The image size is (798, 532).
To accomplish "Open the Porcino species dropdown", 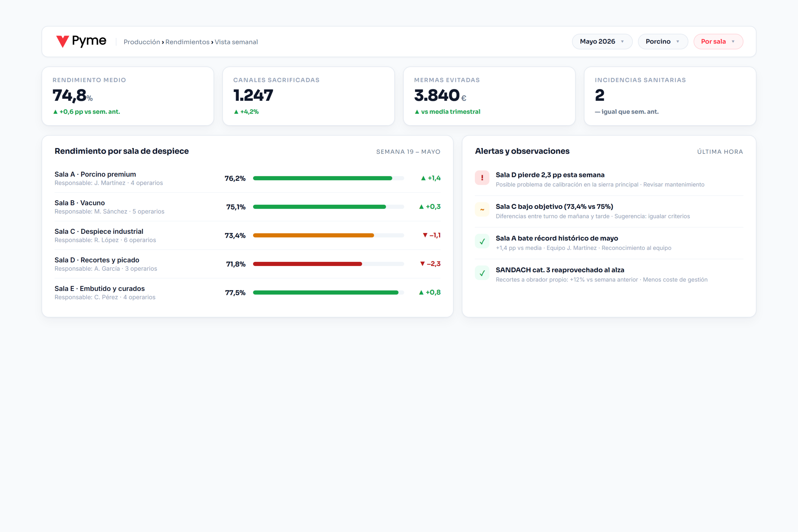I will 663,41.
